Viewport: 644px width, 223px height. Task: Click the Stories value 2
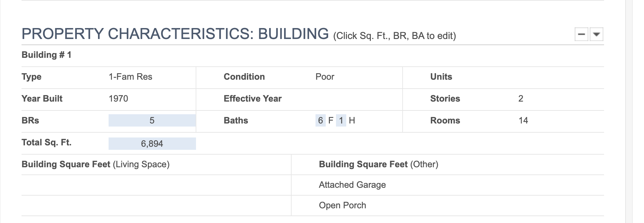[x=521, y=99]
